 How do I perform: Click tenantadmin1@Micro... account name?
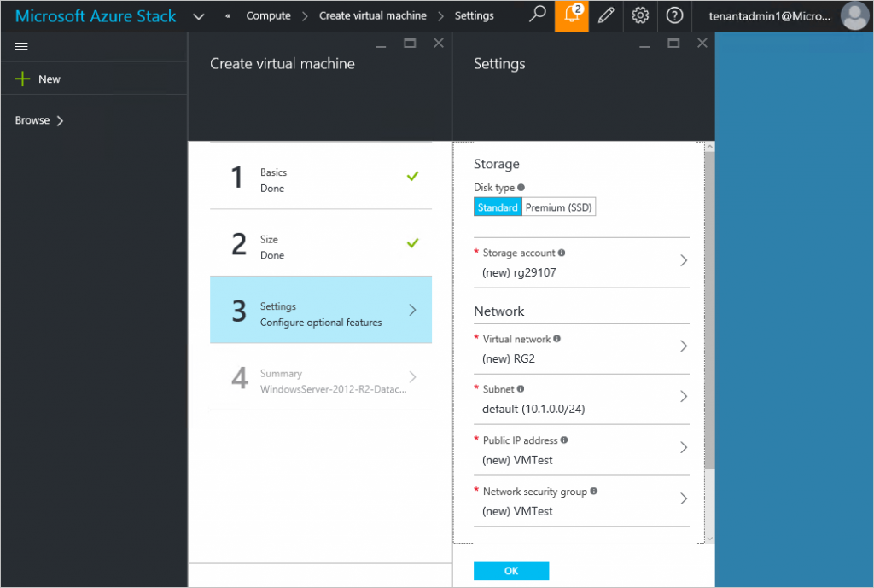pos(769,16)
